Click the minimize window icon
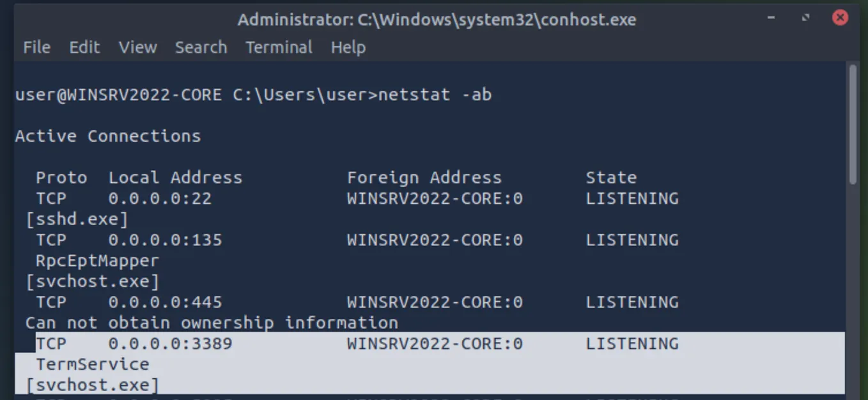Image resolution: width=868 pixels, height=400 pixels. pyautogui.click(x=771, y=19)
